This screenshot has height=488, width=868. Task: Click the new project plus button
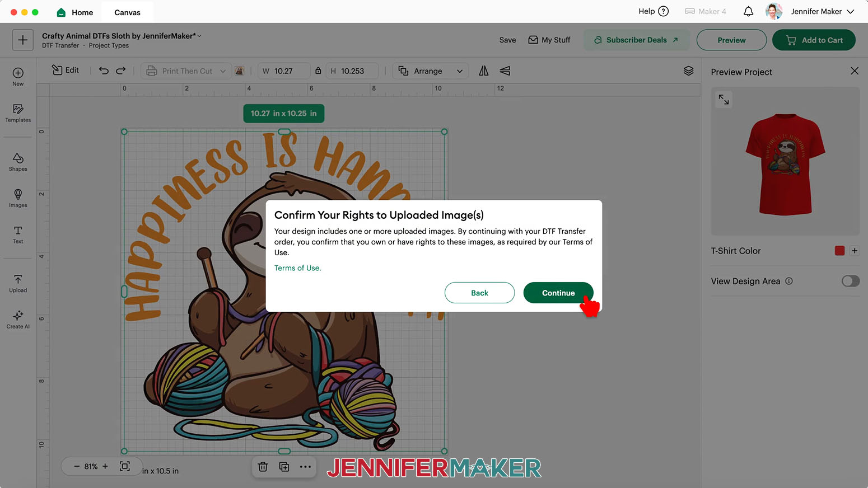coord(22,40)
